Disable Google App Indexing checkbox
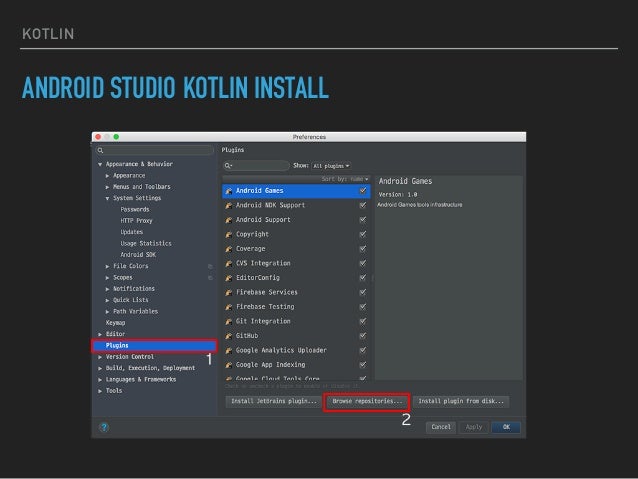638x479 pixels. [x=363, y=365]
